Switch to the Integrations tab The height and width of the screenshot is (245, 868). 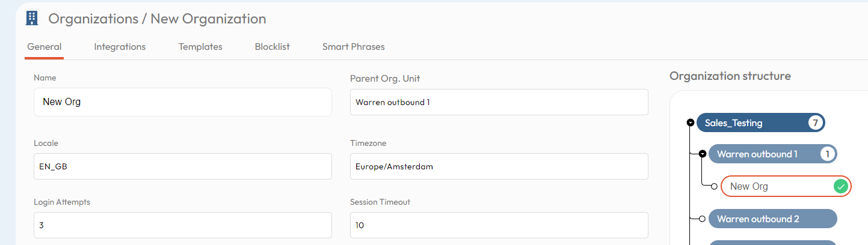[120, 47]
